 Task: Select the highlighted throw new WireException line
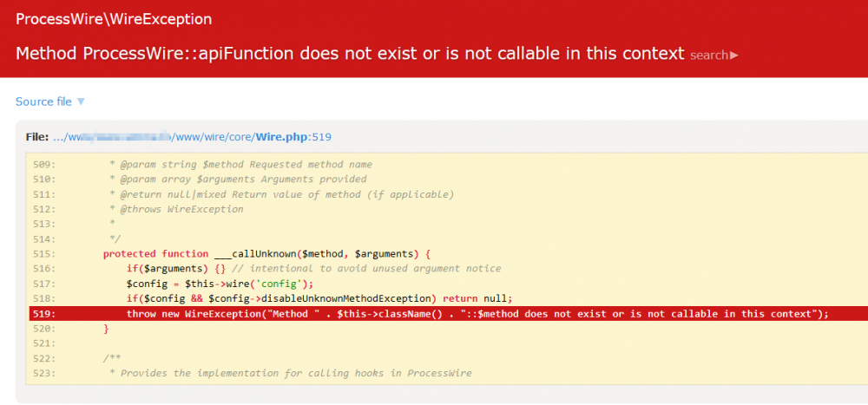[x=477, y=314]
